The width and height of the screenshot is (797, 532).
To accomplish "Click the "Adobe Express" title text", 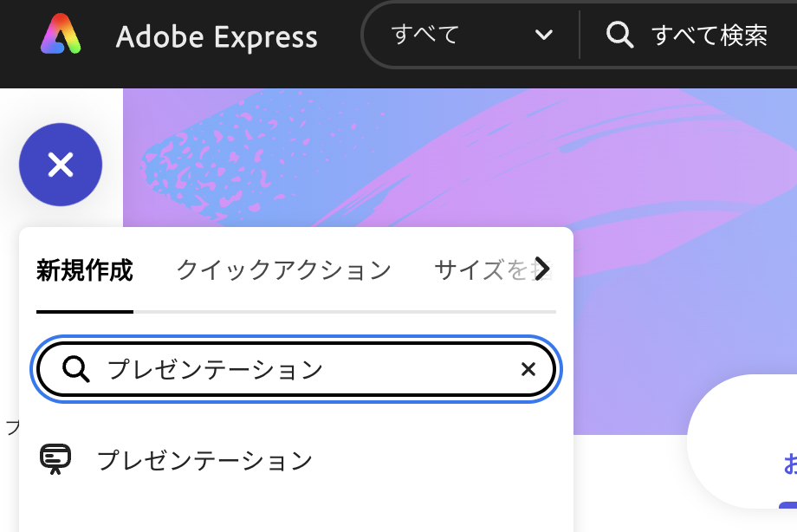I will (x=217, y=37).
